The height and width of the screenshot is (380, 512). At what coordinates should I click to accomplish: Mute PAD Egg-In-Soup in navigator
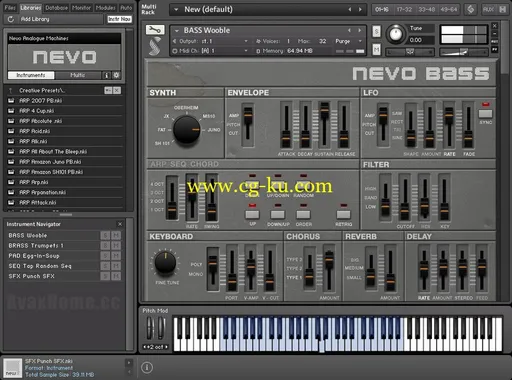116,256
